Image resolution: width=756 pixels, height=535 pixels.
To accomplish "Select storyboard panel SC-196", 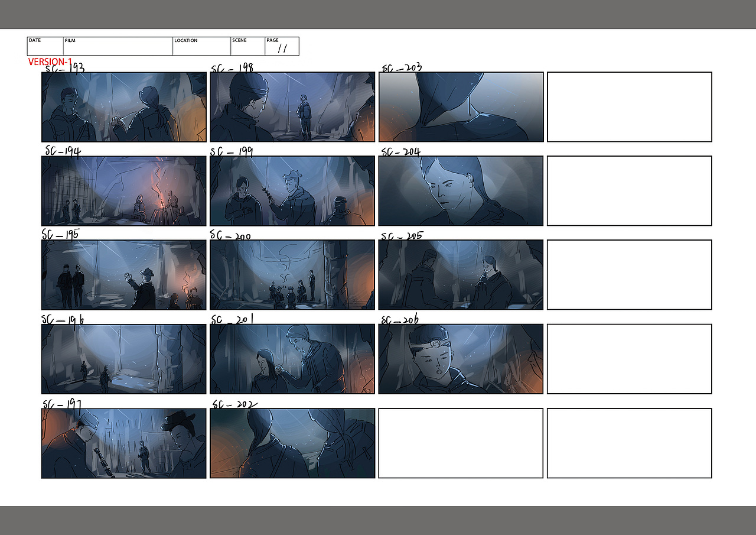I will (124, 359).
